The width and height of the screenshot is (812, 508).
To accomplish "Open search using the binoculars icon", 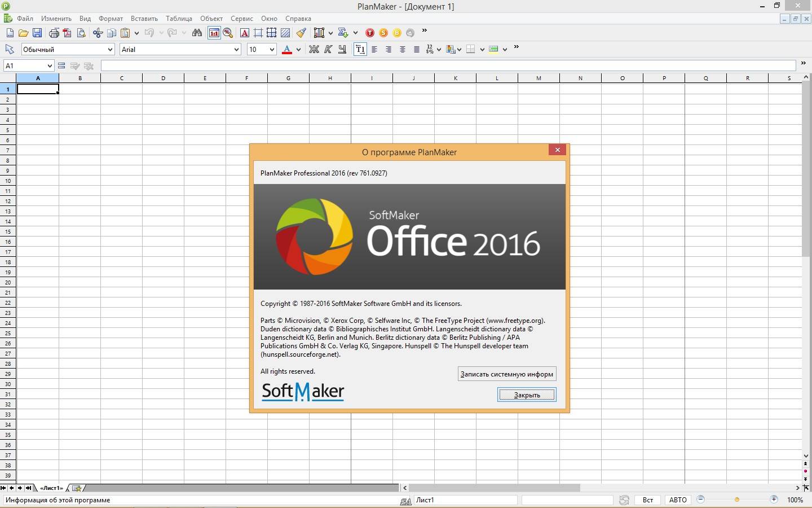I will tap(197, 33).
